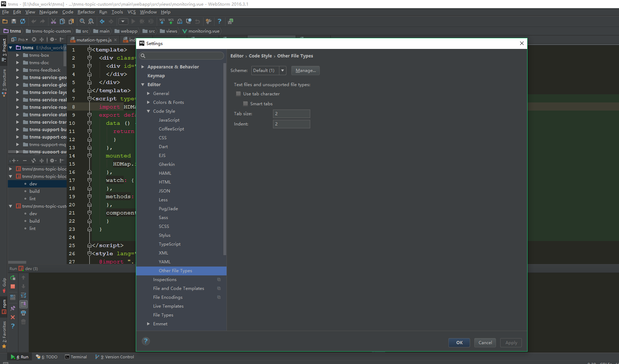
Task: Click the Settings dialog help button
Action: [146, 341]
